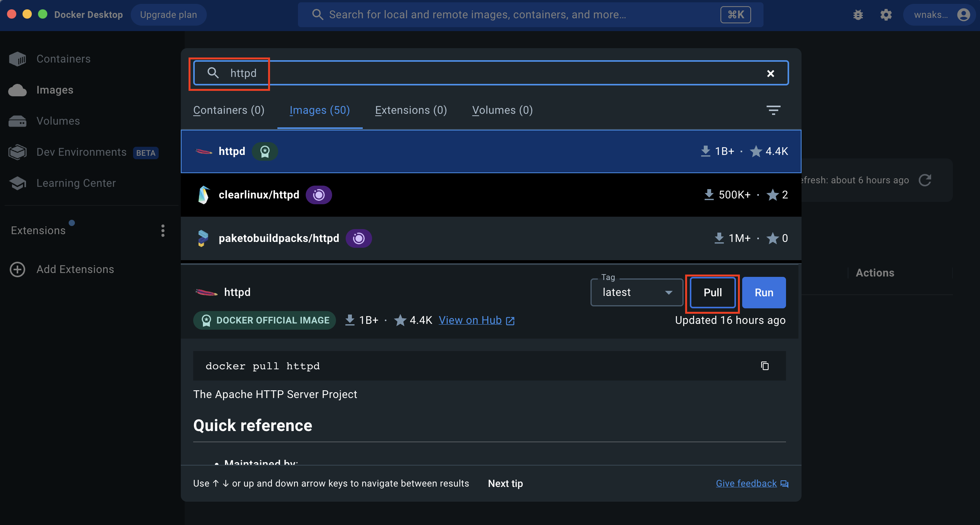Select Extensions (0) results tab

pos(411,110)
